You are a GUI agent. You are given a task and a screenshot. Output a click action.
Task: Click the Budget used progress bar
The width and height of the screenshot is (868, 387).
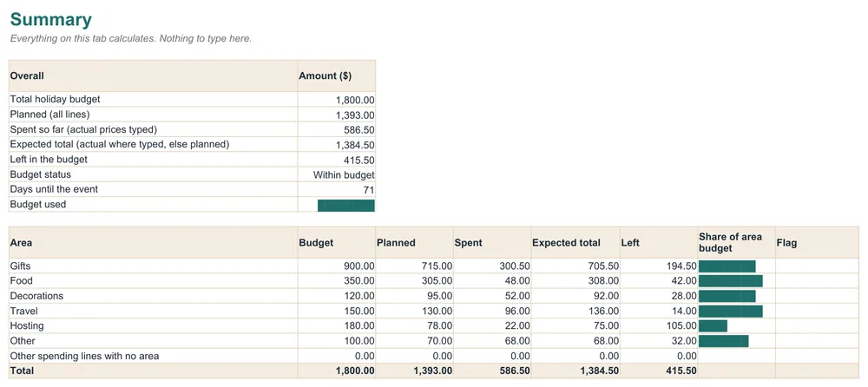point(346,206)
